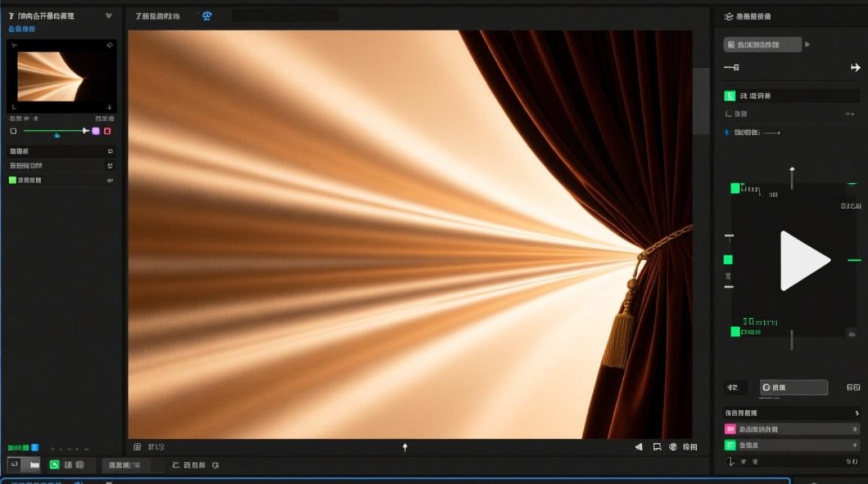Click the icon left of the circle-icon button
The image size is (868, 484).
[733, 387]
